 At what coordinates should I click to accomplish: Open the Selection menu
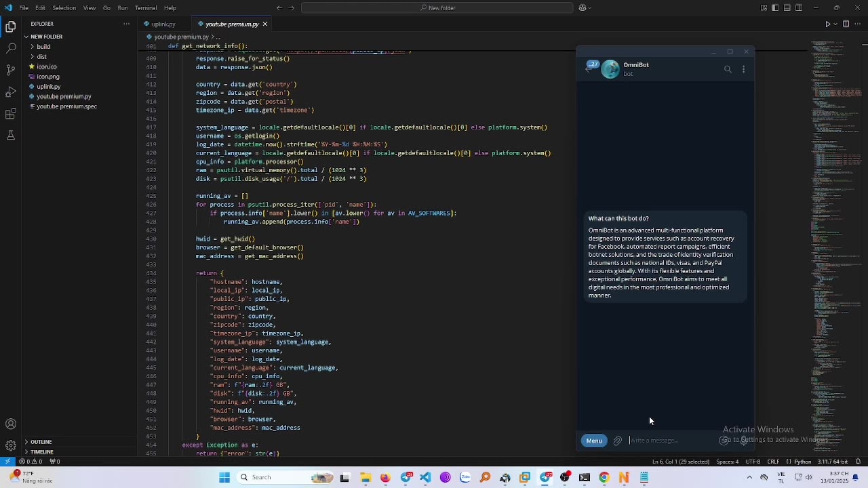(64, 8)
